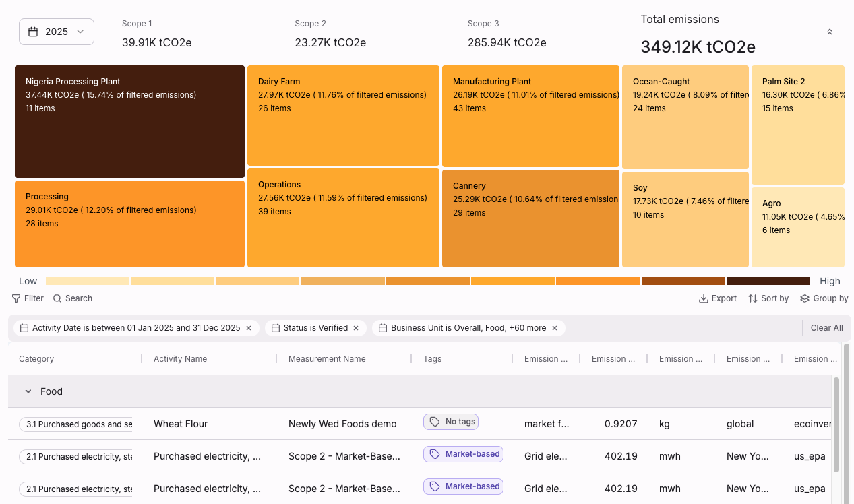Image resolution: width=854 pixels, height=504 pixels.
Task: Collapse the Food group row
Action: click(28, 391)
